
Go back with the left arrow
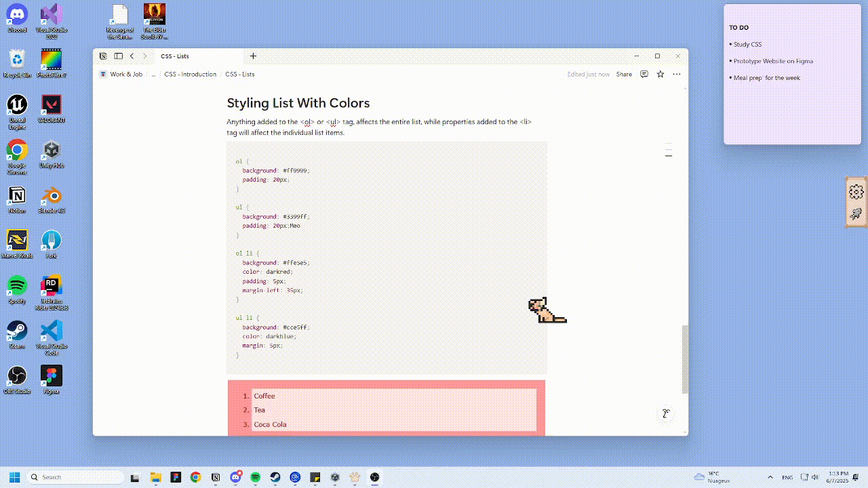click(x=132, y=56)
